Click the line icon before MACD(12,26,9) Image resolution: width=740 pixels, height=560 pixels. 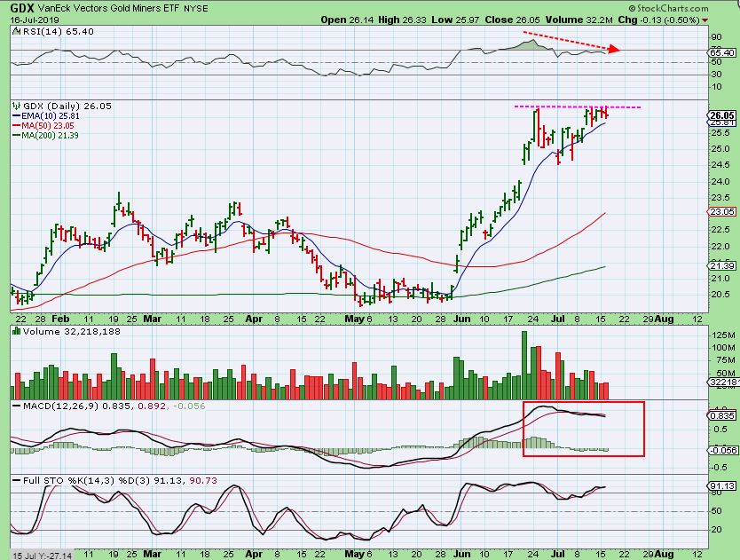tap(17, 406)
